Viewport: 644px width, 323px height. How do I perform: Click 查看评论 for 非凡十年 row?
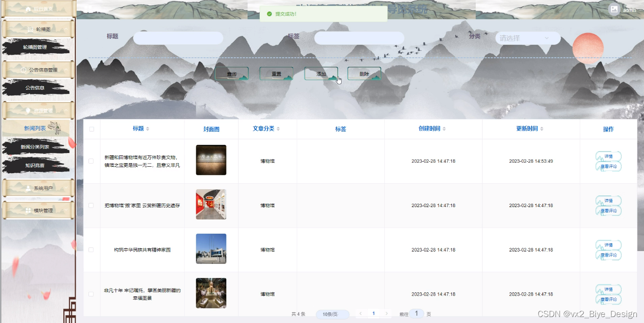click(x=608, y=300)
